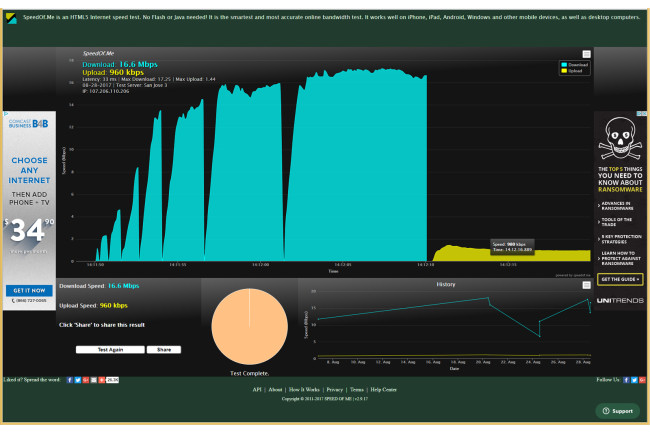
Task: Click the Share button
Action: point(164,350)
